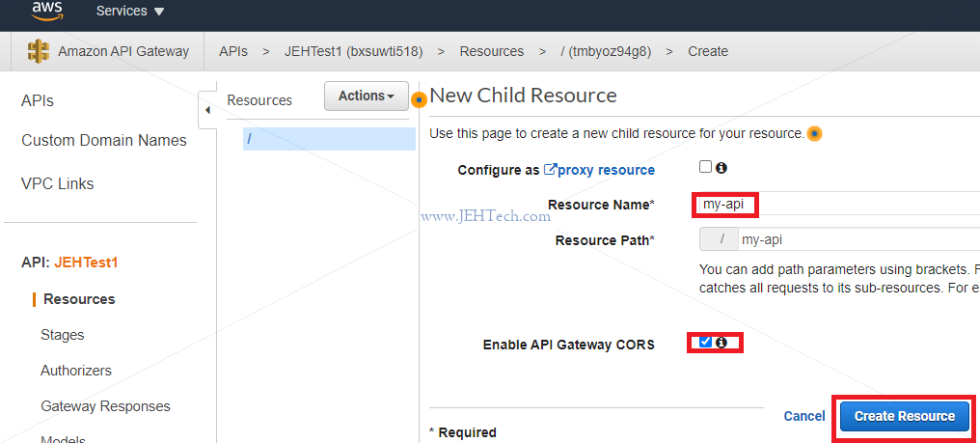Open VPC Links page

click(x=58, y=184)
